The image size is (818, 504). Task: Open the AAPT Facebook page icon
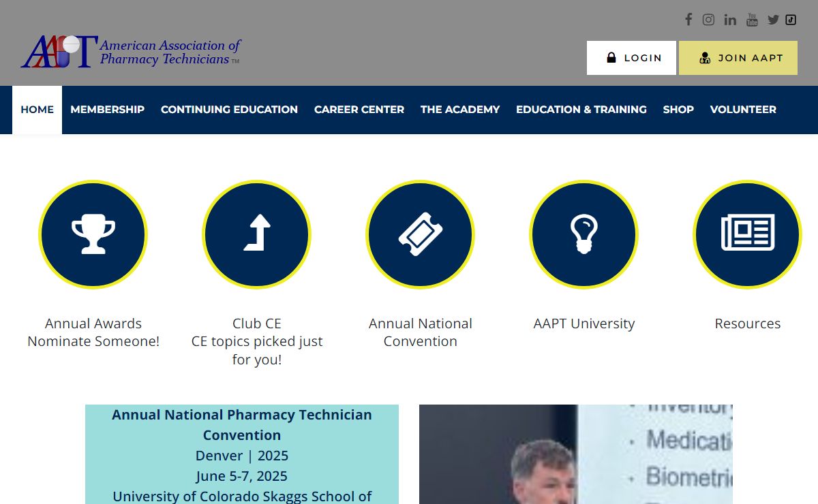tap(688, 19)
